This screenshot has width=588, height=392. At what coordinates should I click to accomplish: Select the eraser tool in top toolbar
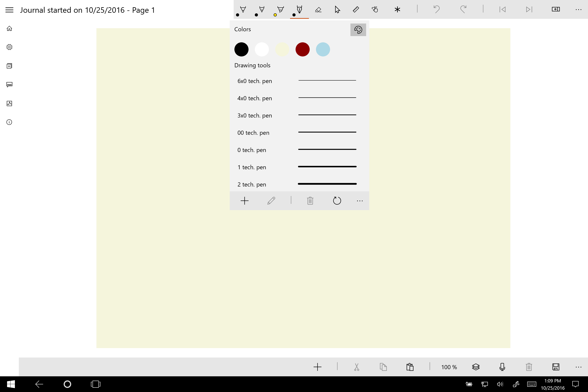click(x=318, y=10)
